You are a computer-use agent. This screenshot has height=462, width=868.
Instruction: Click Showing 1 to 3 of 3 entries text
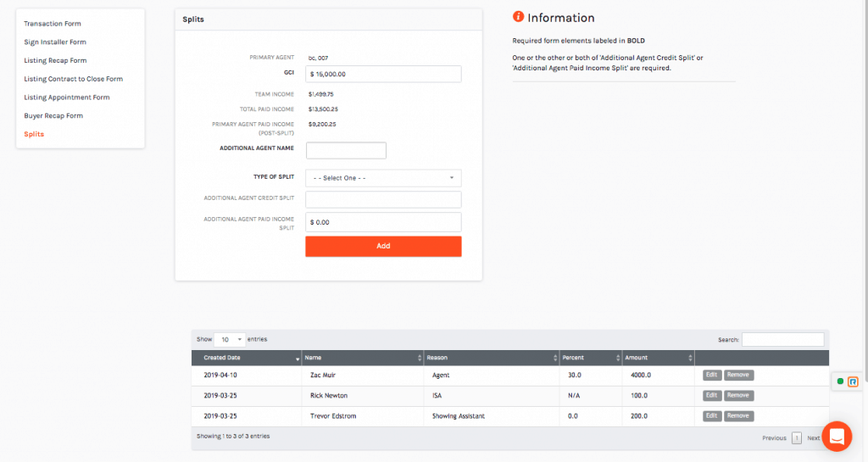(x=233, y=436)
